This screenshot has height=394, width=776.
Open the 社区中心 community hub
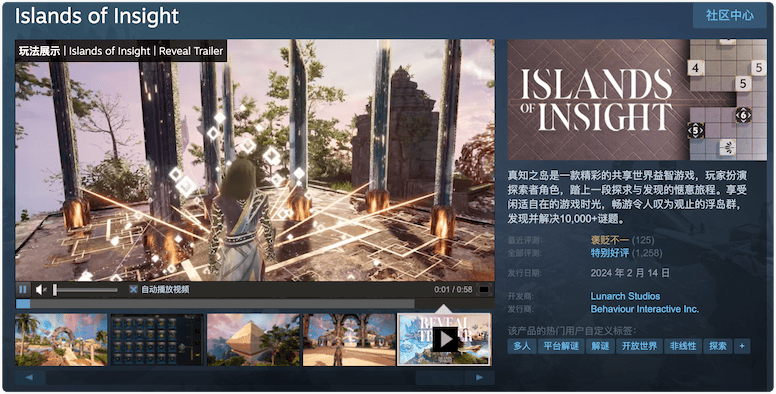pyautogui.click(x=729, y=15)
